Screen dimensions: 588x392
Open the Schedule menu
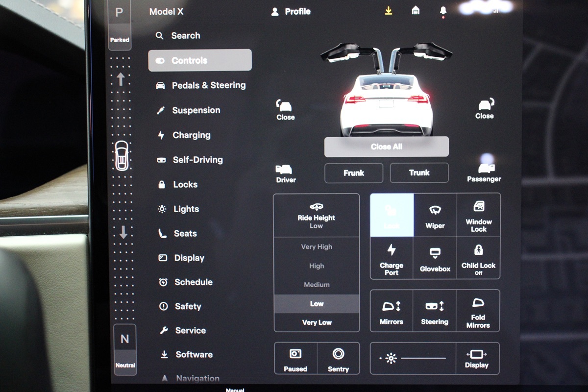pos(186,282)
